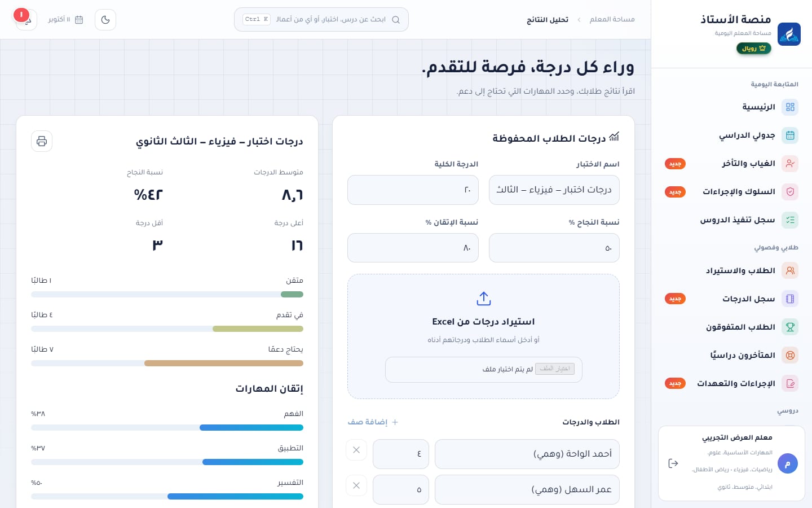
Task: Click the متقن progress bar
Action: (167, 294)
